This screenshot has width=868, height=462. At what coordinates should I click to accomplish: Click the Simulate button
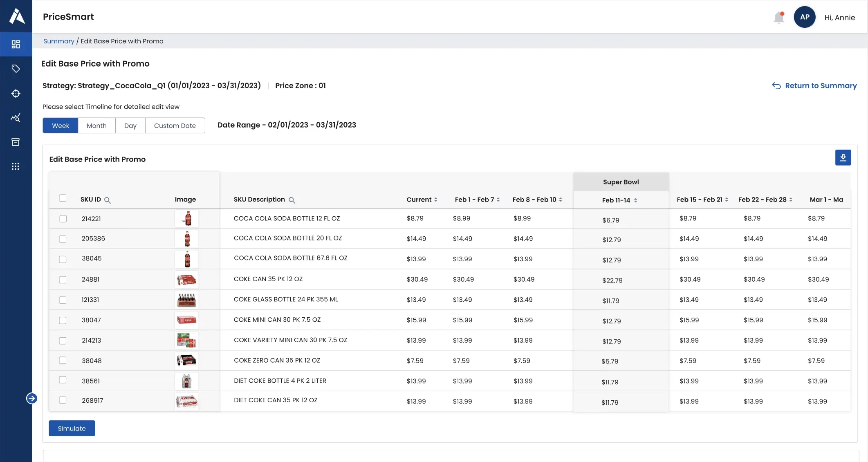(x=72, y=428)
